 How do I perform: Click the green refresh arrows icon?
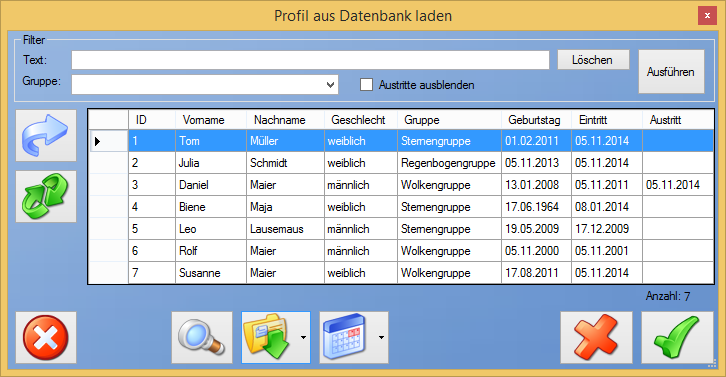click(x=46, y=196)
